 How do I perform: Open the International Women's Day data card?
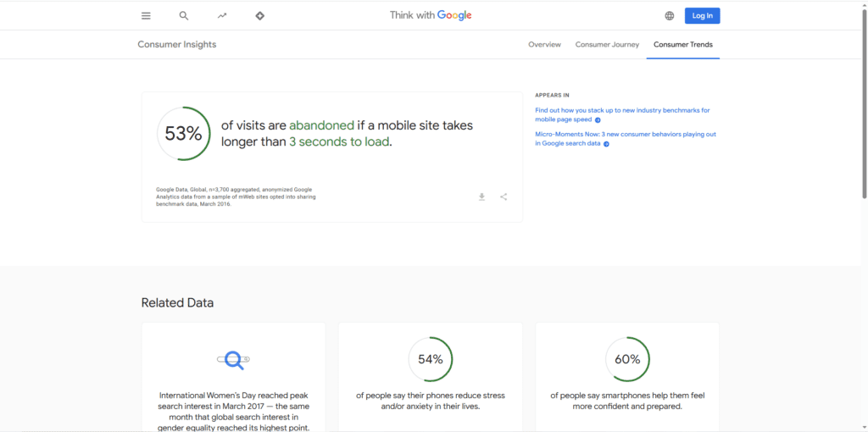click(233, 377)
